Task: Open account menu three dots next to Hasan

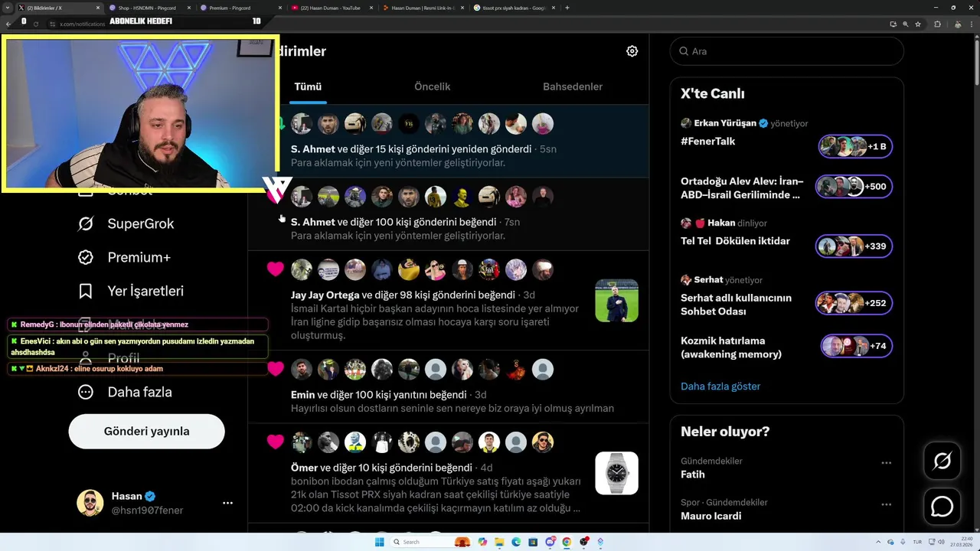Action: 227,503
